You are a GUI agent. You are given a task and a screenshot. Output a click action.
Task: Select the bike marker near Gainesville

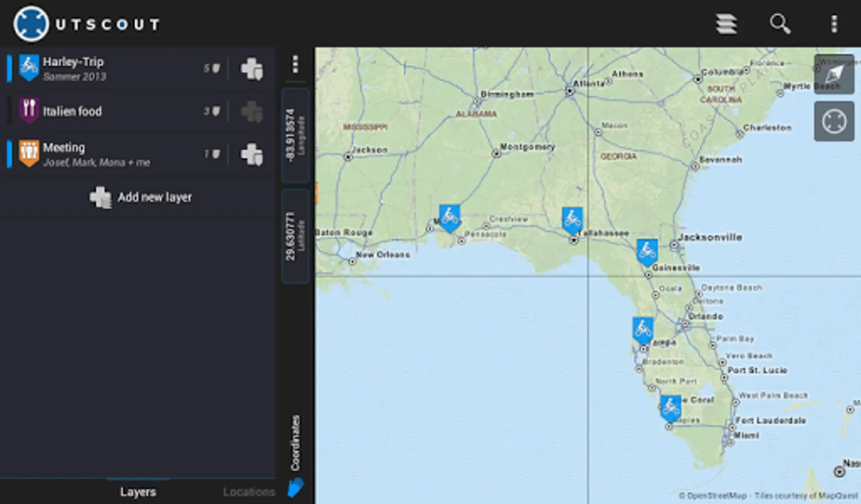tap(647, 253)
